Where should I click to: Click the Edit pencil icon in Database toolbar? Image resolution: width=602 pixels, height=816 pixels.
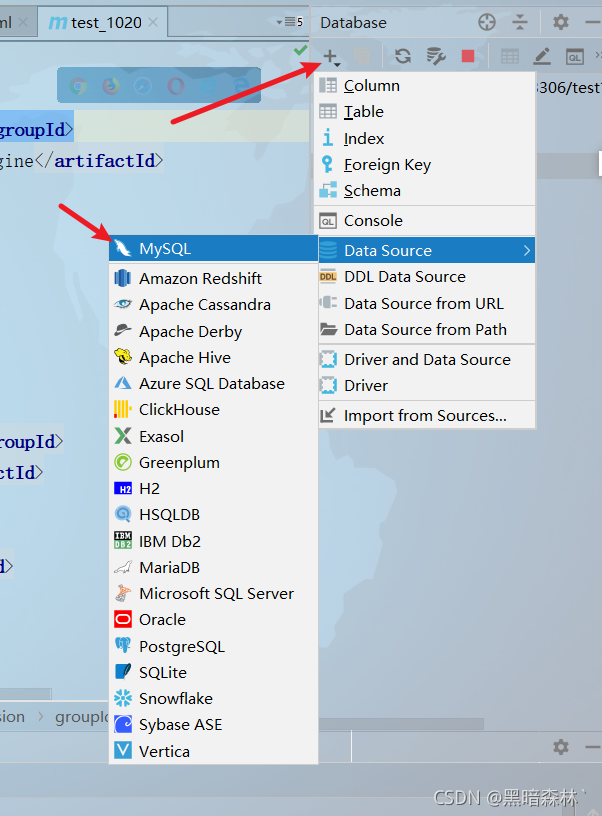click(542, 56)
